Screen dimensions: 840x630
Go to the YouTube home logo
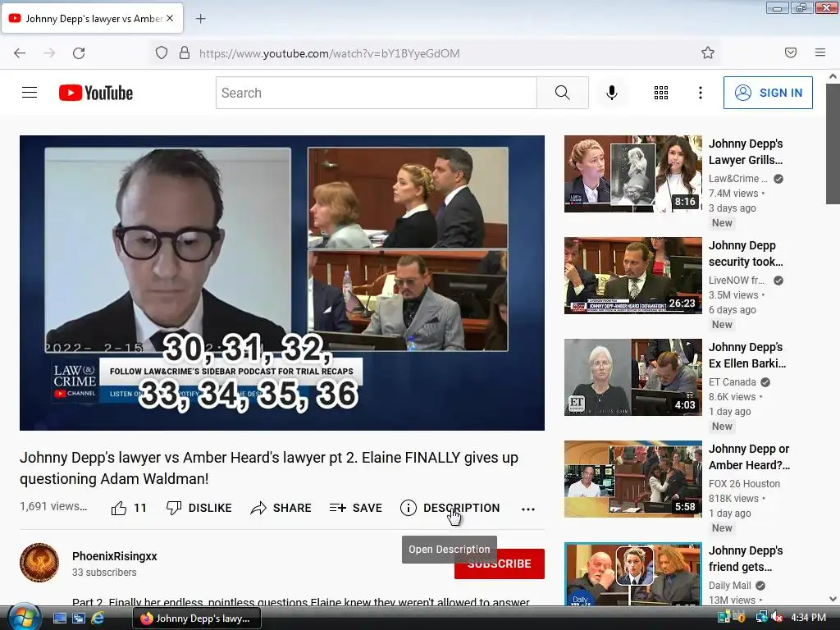(96, 93)
